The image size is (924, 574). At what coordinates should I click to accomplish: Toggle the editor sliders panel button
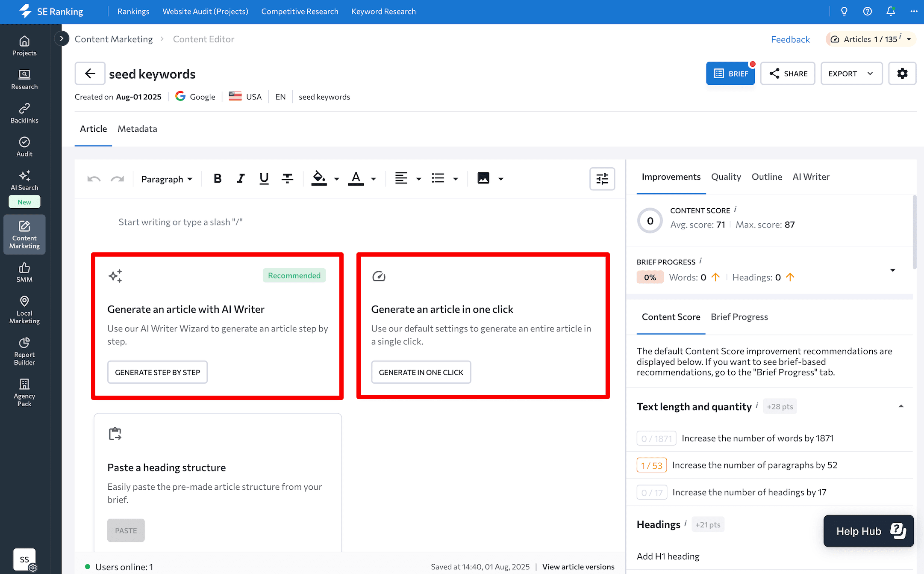(x=602, y=179)
